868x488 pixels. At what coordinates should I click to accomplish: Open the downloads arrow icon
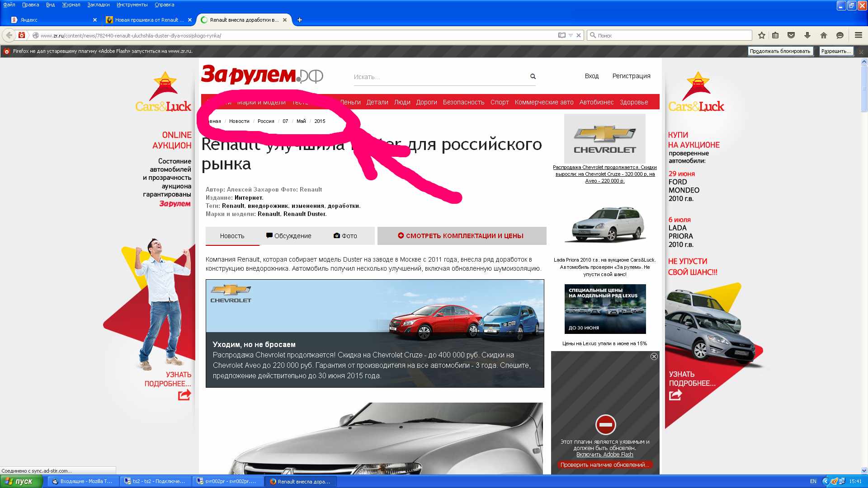point(807,35)
